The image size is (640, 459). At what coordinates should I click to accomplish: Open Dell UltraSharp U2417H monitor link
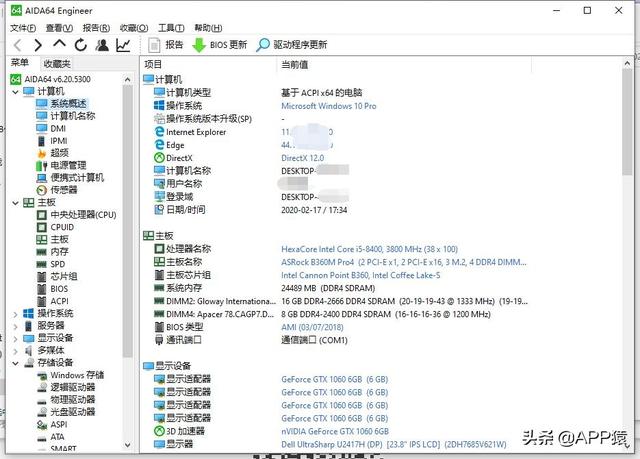coord(394,444)
